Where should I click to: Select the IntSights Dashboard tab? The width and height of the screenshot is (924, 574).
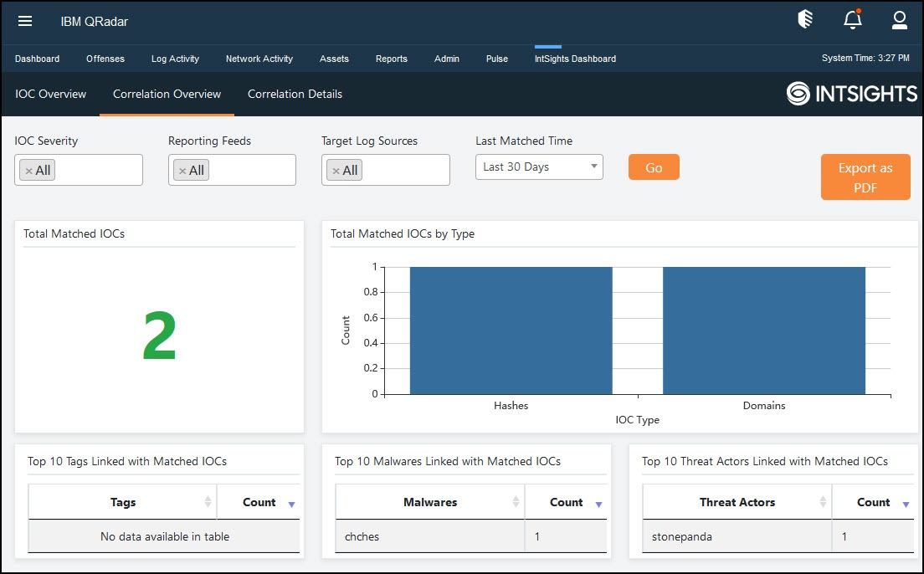pos(575,59)
